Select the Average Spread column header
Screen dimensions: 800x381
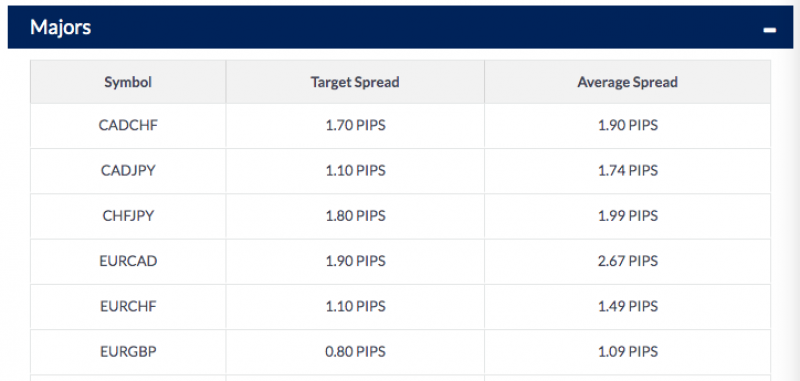click(x=628, y=82)
